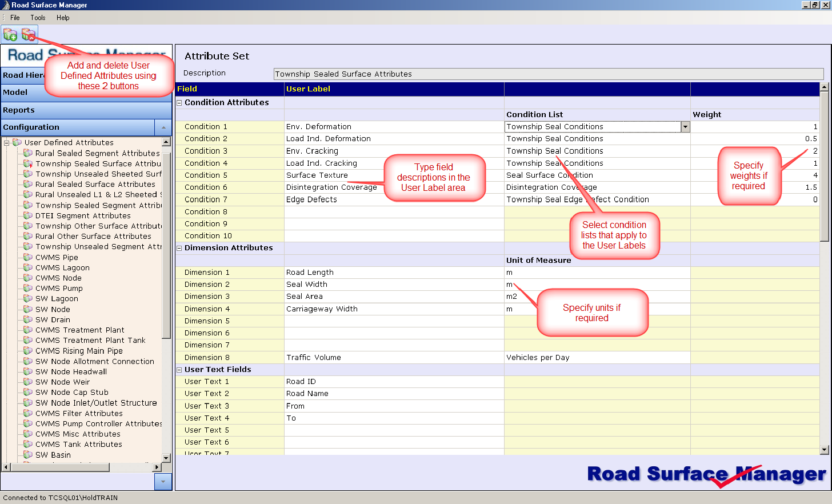Click the add User Defined Attribute toolbar icon

tap(10, 35)
